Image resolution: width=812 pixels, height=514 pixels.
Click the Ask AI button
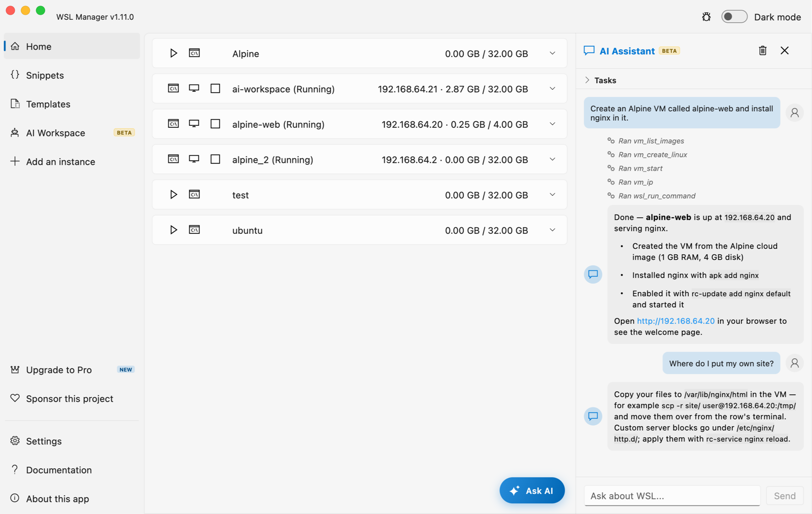tap(532, 491)
